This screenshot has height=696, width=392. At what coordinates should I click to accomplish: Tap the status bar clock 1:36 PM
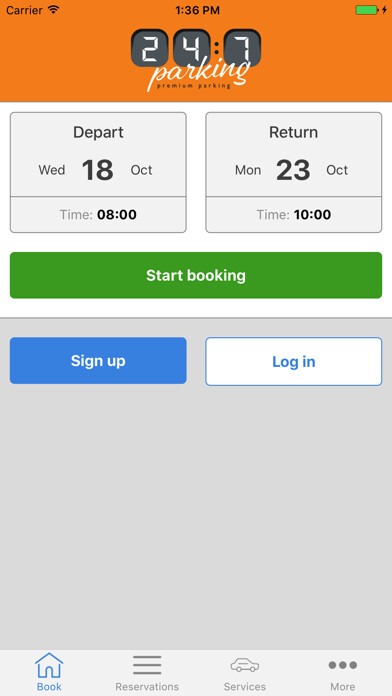[x=197, y=10]
